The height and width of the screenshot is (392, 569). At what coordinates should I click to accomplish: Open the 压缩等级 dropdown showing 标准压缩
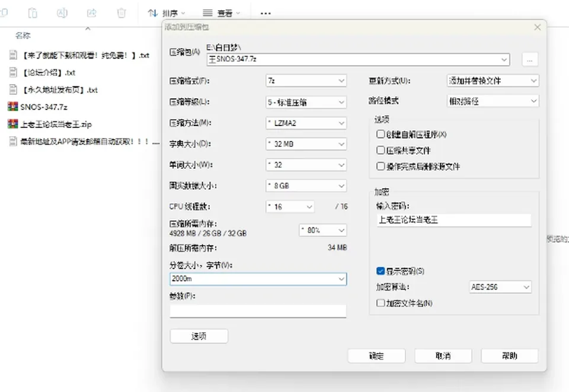coord(306,102)
